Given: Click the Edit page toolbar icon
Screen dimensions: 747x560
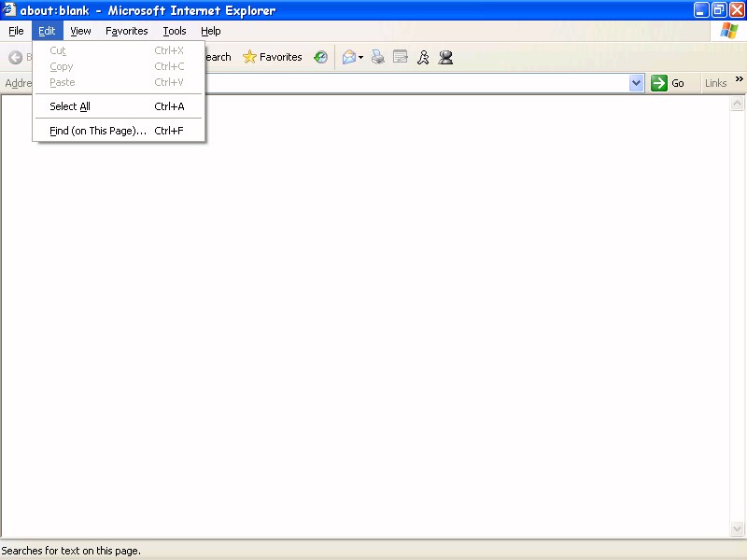Looking at the screenshot, I should pos(401,58).
